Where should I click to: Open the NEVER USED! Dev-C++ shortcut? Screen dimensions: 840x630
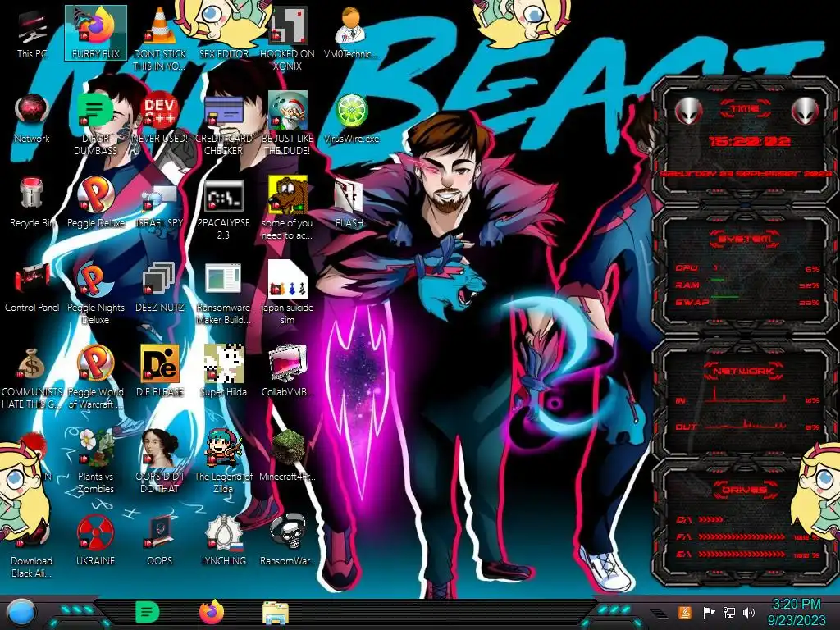160,118
